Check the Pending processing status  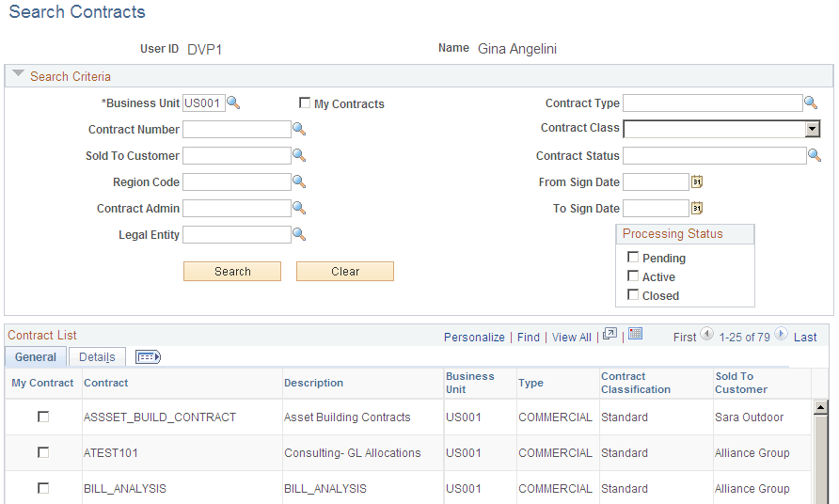click(x=633, y=257)
